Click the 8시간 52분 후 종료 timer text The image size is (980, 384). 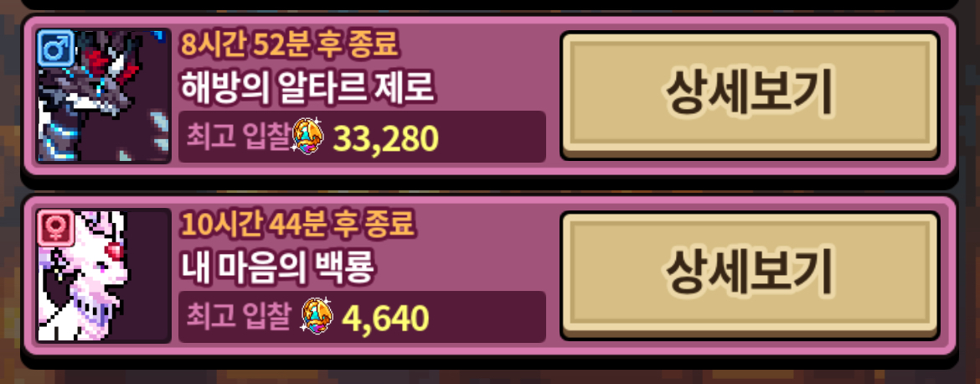pyautogui.click(x=289, y=44)
